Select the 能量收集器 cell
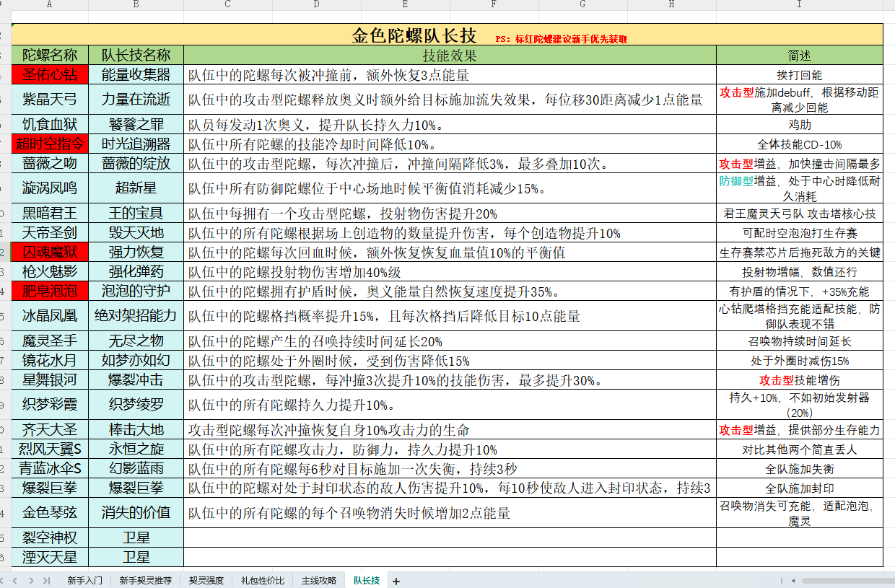 click(136, 74)
